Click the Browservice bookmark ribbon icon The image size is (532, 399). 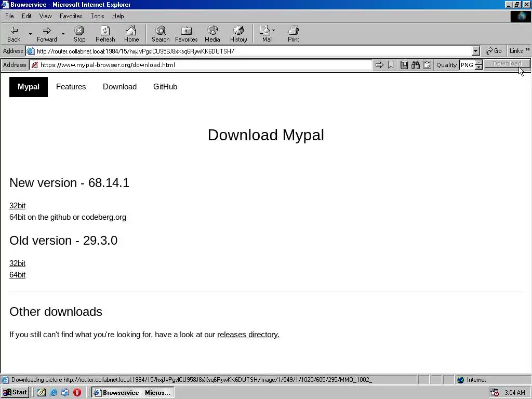tap(391, 65)
